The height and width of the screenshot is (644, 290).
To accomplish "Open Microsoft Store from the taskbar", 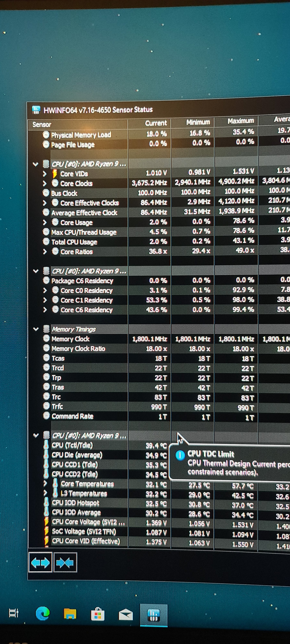I will 98,614.
